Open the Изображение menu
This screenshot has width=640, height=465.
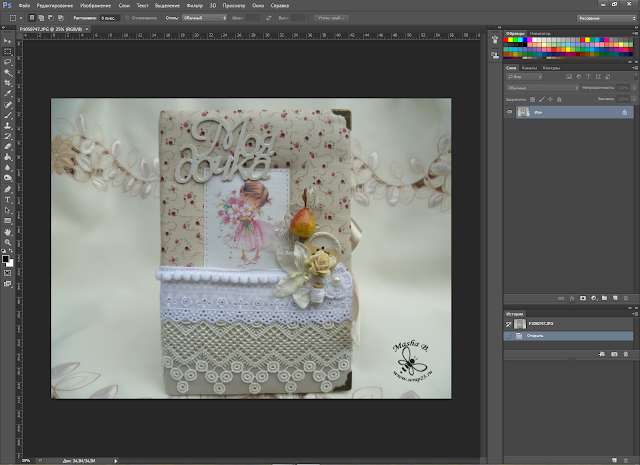click(x=96, y=6)
